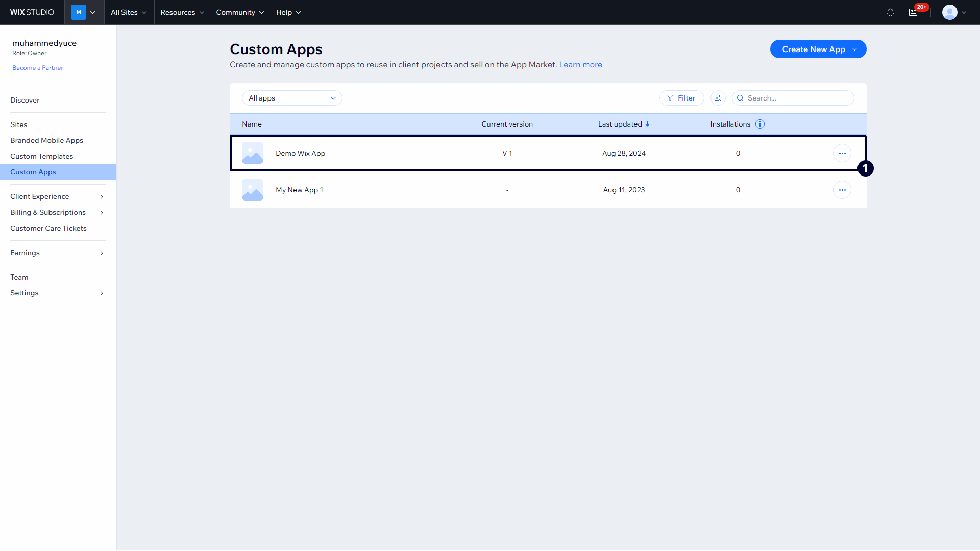This screenshot has width=980, height=551.
Task: Click the blue M workspace icon
Action: coord(79,12)
